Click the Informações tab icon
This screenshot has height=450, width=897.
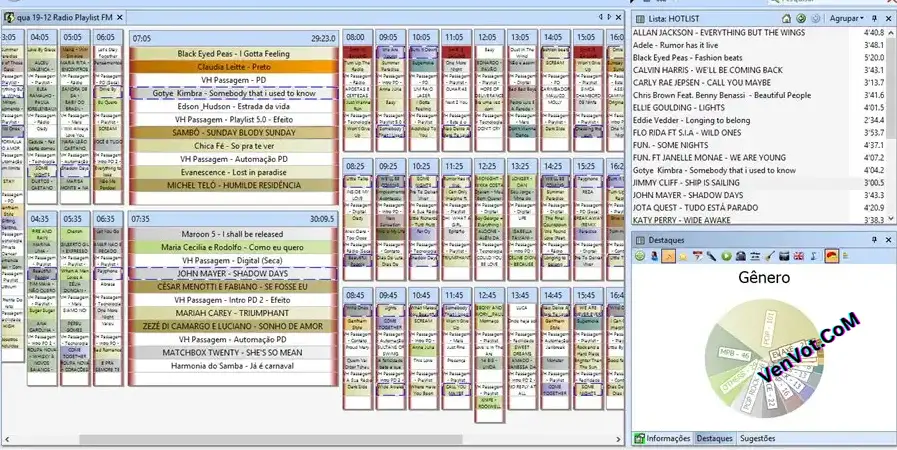click(x=640, y=439)
